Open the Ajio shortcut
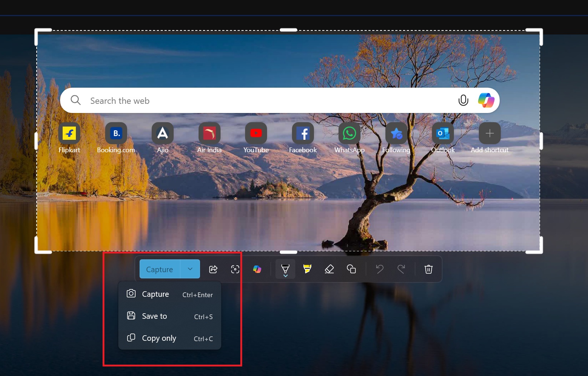The height and width of the screenshot is (376, 588). [x=163, y=138]
